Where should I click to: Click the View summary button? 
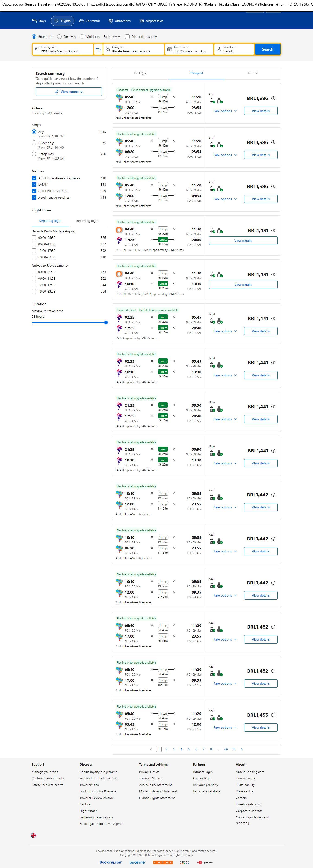(x=69, y=92)
